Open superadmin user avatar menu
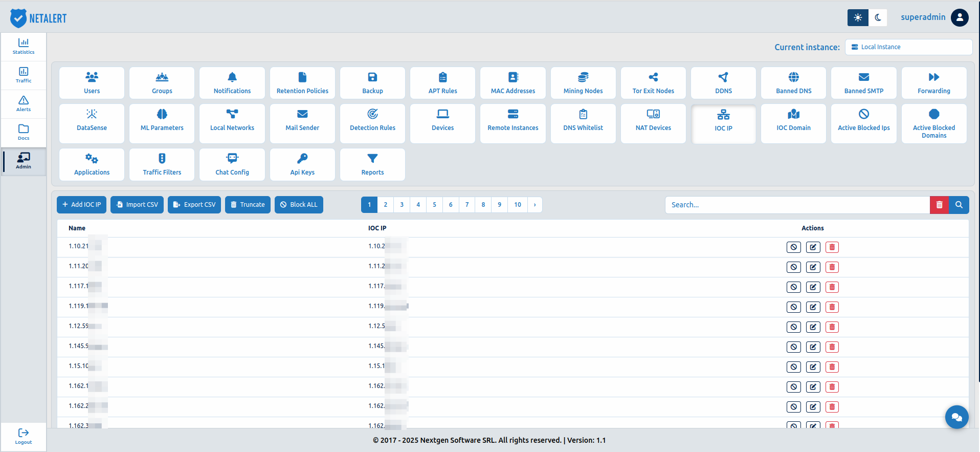980x452 pixels. click(x=960, y=17)
